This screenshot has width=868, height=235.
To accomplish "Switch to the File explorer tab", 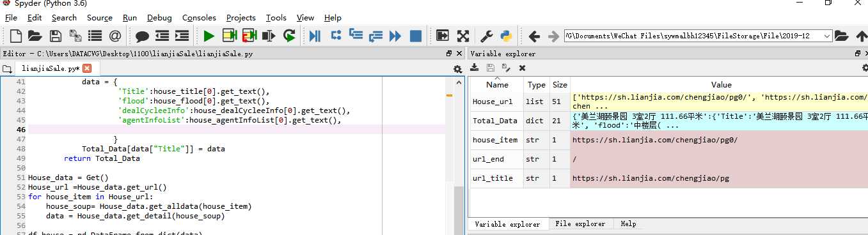I will pyautogui.click(x=580, y=224).
